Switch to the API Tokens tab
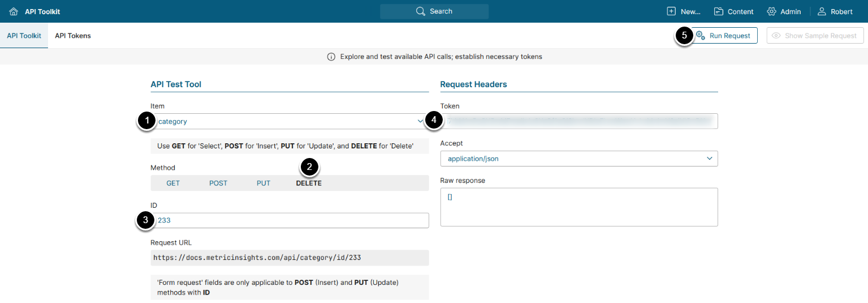The width and height of the screenshot is (868, 303). point(73,36)
